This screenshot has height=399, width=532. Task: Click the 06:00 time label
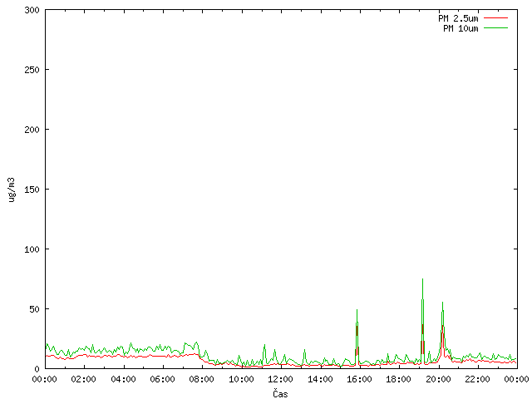click(163, 379)
